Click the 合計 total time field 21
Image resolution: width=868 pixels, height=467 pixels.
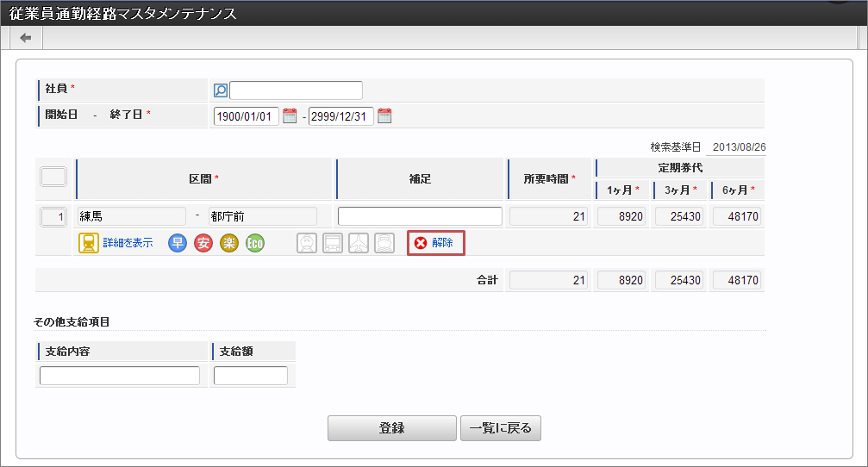pyautogui.click(x=548, y=280)
